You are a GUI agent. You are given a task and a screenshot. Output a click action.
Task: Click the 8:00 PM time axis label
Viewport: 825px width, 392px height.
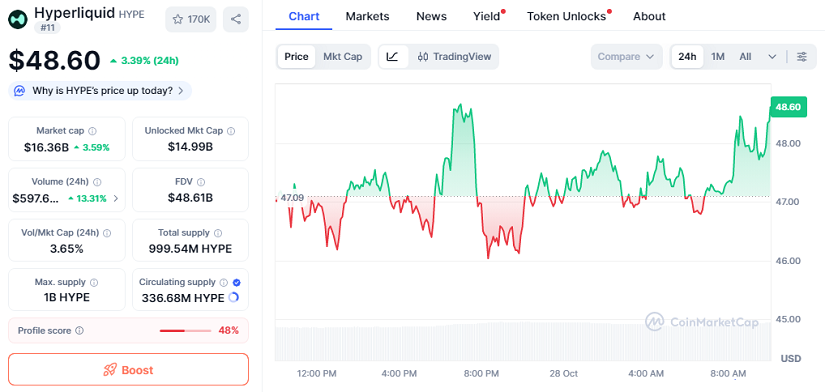(481, 374)
